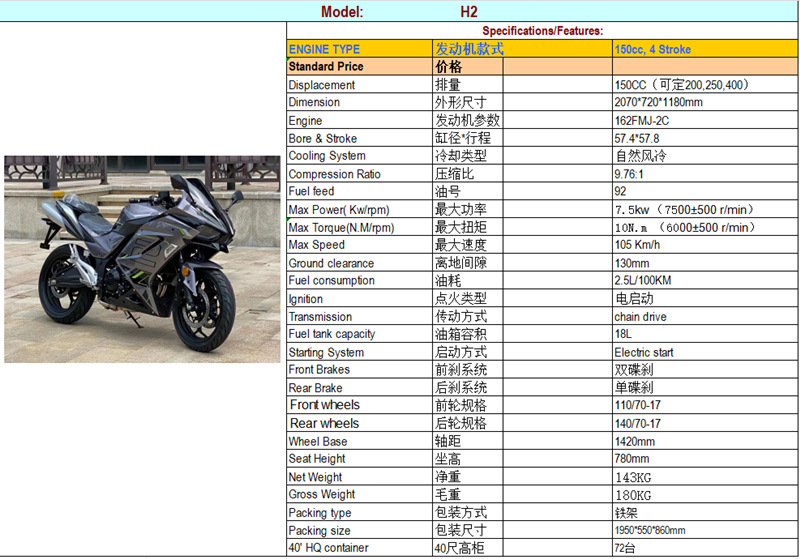Image resolution: width=800 pixels, height=559 pixels.
Task: Select the '140/70-17' tire value
Action: click(x=637, y=423)
